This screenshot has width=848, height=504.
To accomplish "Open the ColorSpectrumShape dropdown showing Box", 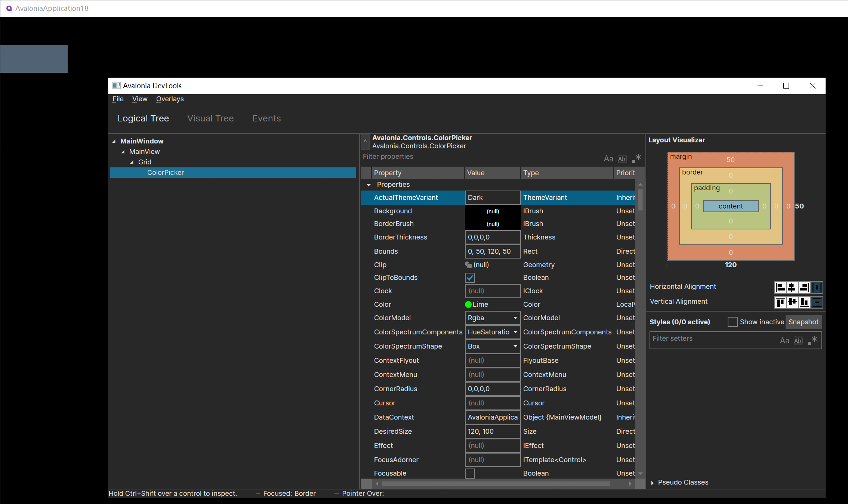I will coord(515,346).
